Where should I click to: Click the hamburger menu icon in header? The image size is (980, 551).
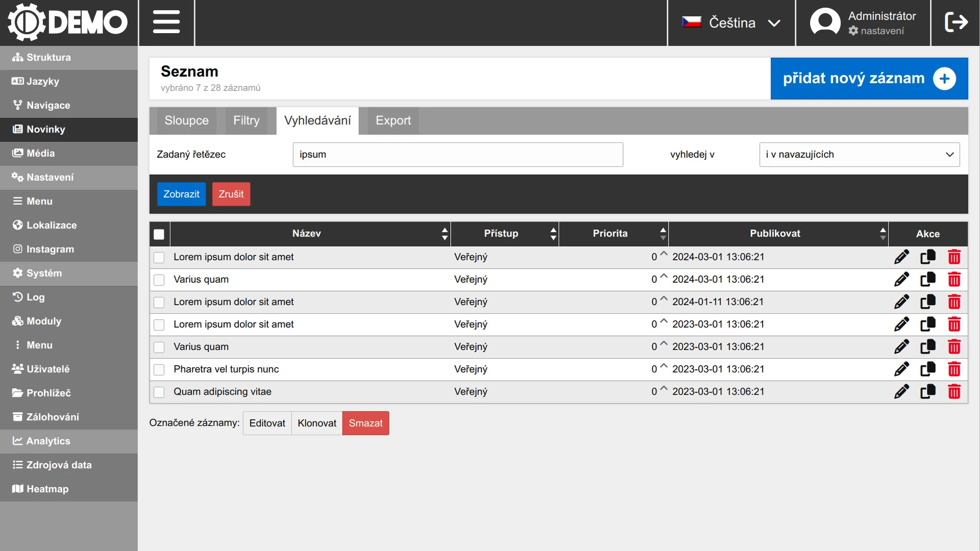coord(166,22)
